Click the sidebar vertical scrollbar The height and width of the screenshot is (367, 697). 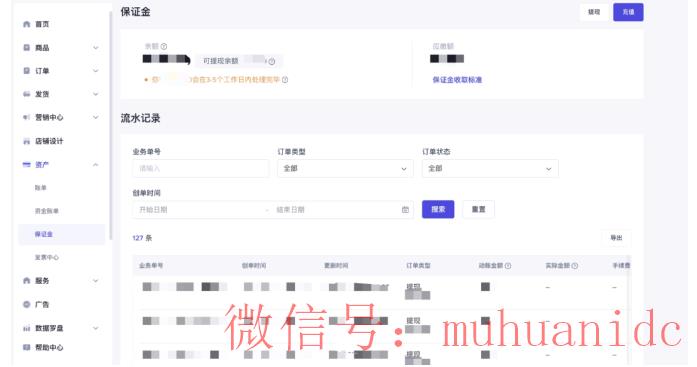[110, 127]
